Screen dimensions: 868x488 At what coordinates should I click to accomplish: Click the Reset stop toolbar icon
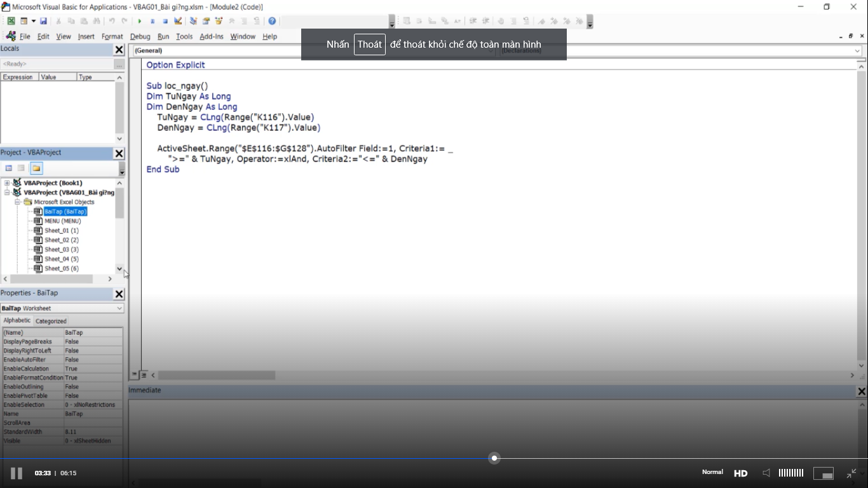coord(165,21)
